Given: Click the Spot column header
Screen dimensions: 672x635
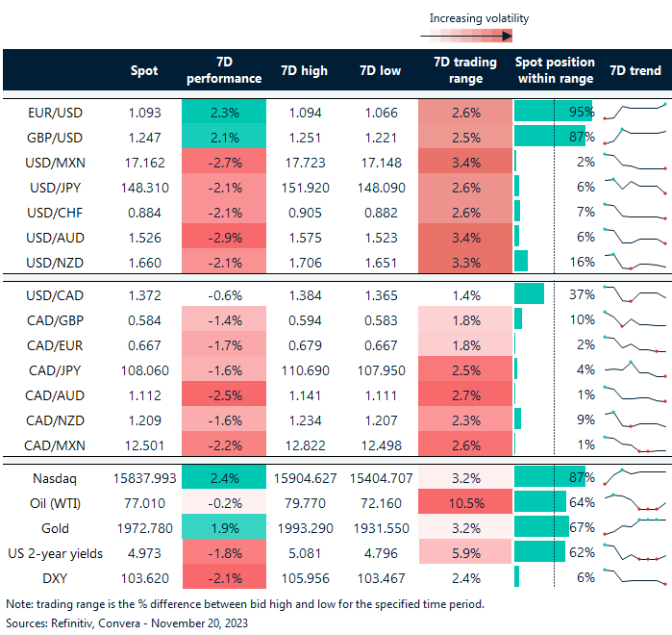Looking at the screenshot, I should 144,70.
